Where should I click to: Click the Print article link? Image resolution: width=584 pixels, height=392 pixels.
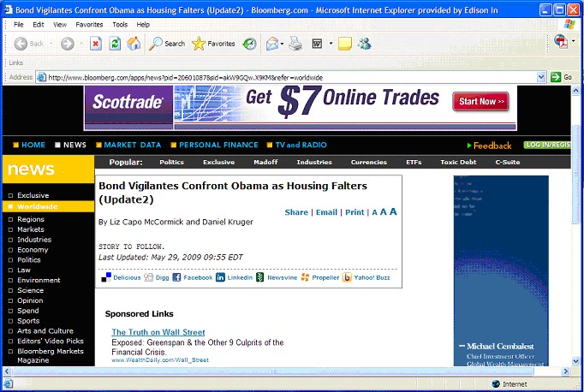(355, 212)
